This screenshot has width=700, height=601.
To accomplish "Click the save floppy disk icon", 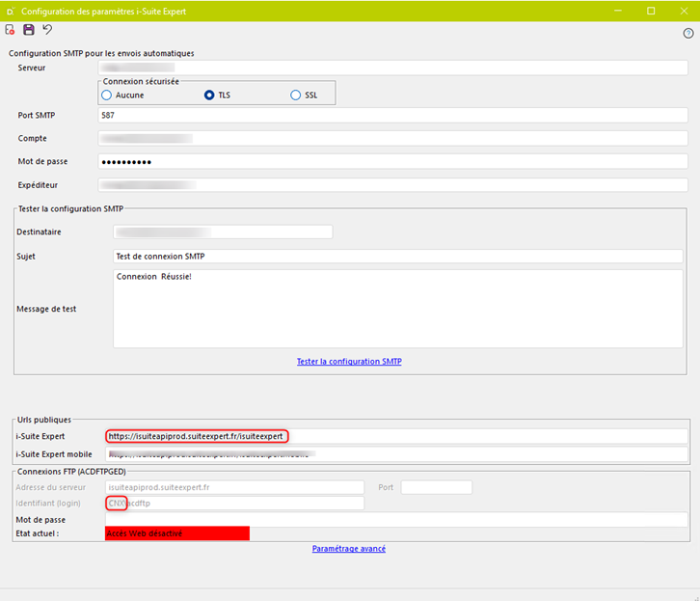I will pos(29,31).
